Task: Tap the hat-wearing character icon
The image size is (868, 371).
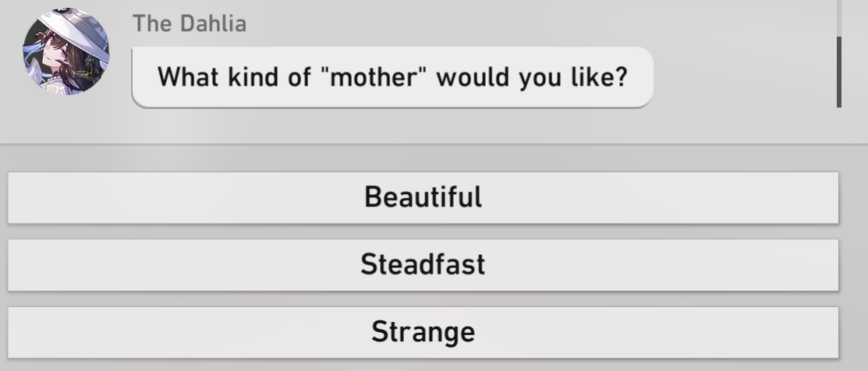Action: 66,51
